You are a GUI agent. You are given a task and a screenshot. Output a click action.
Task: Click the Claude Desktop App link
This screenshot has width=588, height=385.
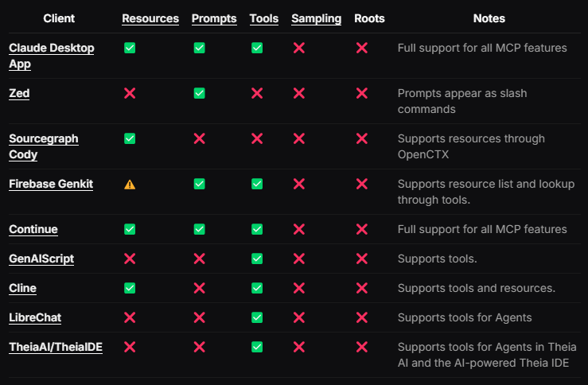pos(51,56)
